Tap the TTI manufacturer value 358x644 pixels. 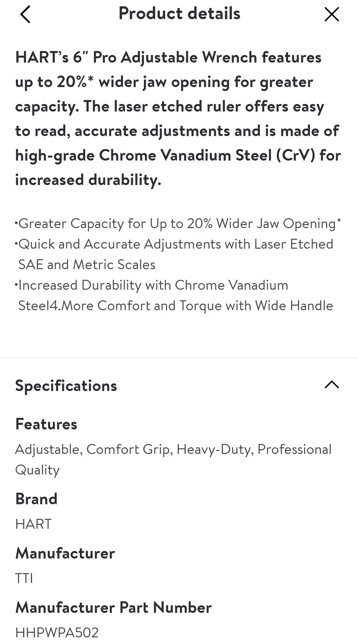tap(24, 578)
